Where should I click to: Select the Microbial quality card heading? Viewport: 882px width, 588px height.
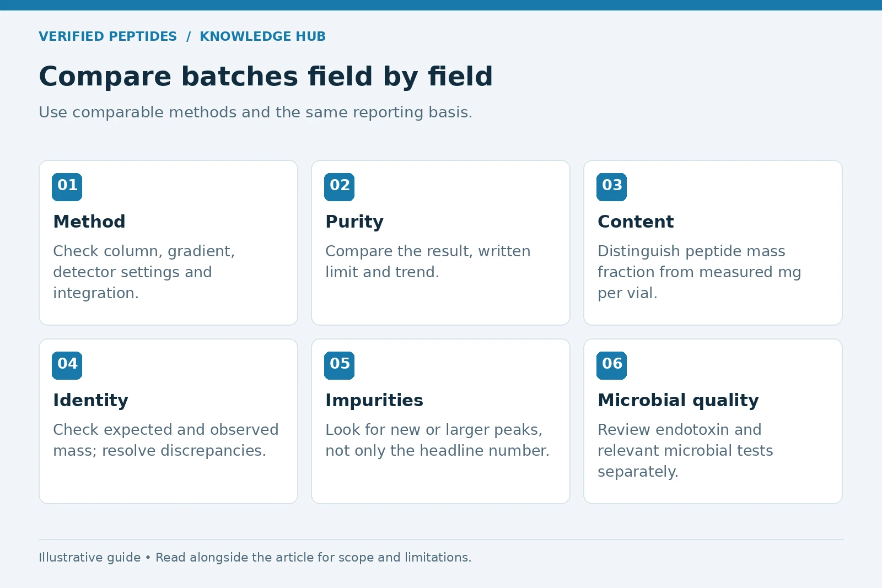(678, 401)
